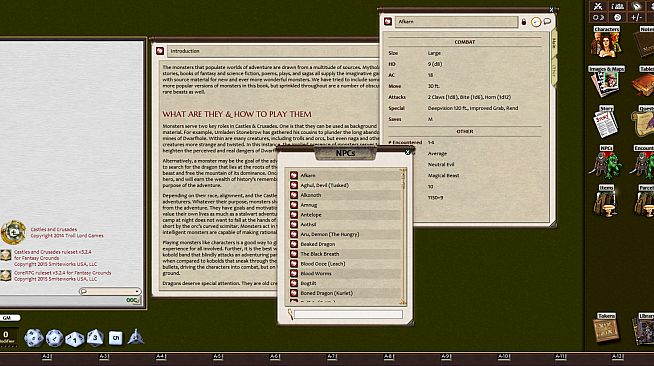Click the gold circle token slot on Afkarn sheet
The height and width of the screenshot is (366, 654).
[536, 22]
